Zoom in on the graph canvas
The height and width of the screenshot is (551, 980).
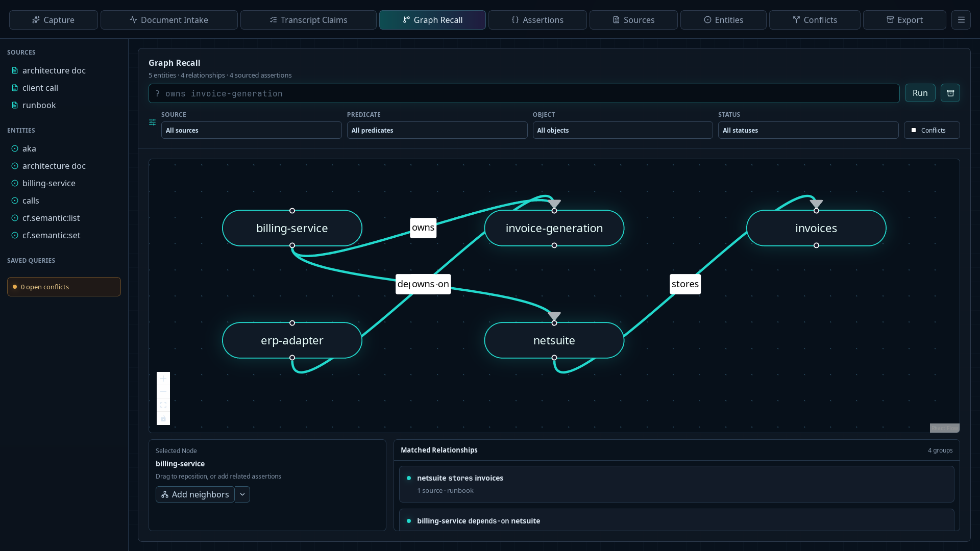point(163,379)
